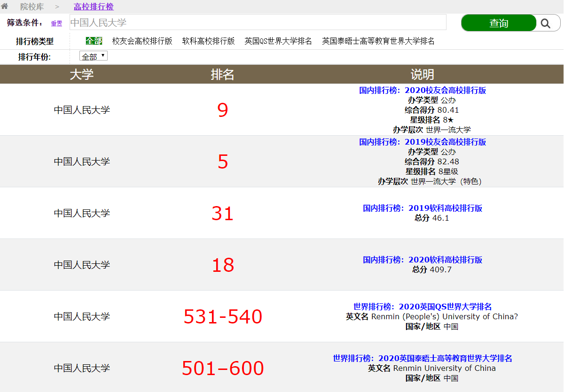Viewport: 564px width, 392px height.
Task: Select 英国泰晤士高等教育世界大学排名 filter
Action: [378, 41]
